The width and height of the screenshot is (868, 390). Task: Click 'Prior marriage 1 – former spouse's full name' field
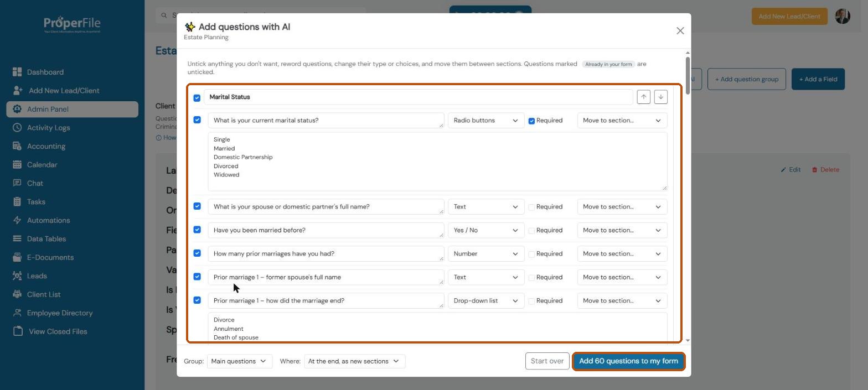click(325, 277)
